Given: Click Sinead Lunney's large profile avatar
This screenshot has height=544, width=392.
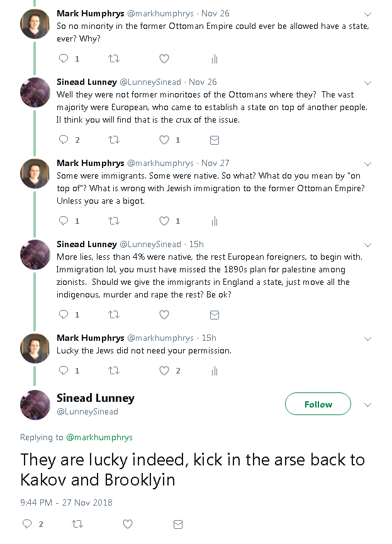Looking at the screenshot, I should [35, 405].
